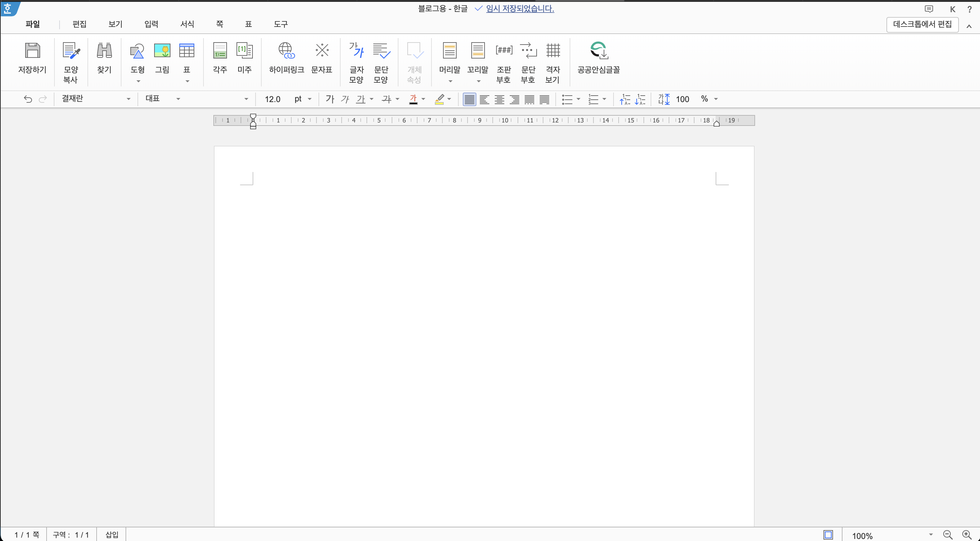Toggle grid view with 격자 보기
This screenshot has height=541, width=980.
coord(553,51)
